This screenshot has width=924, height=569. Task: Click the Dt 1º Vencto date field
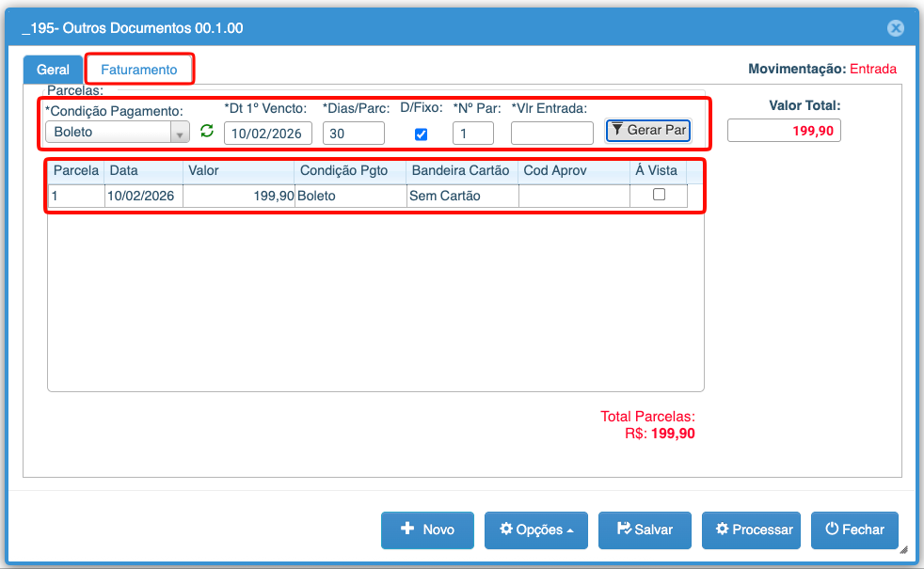[267, 134]
